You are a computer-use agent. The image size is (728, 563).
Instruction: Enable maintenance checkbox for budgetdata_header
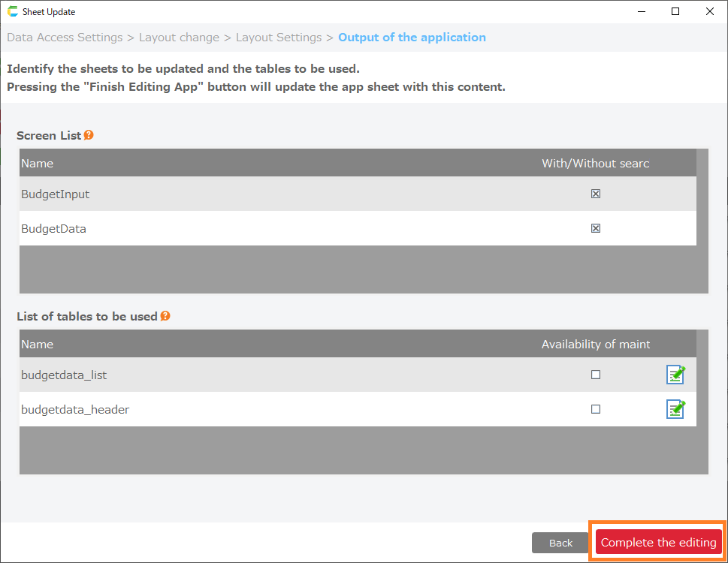596,409
